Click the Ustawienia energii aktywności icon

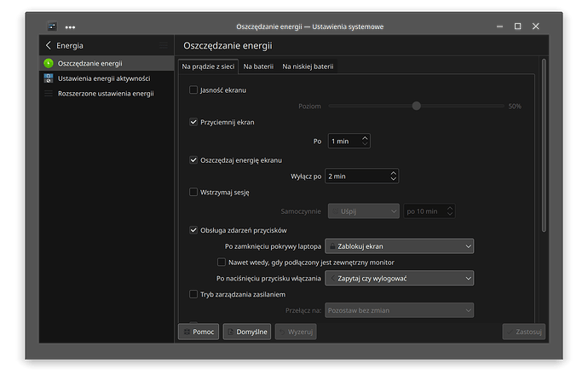coord(49,78)
